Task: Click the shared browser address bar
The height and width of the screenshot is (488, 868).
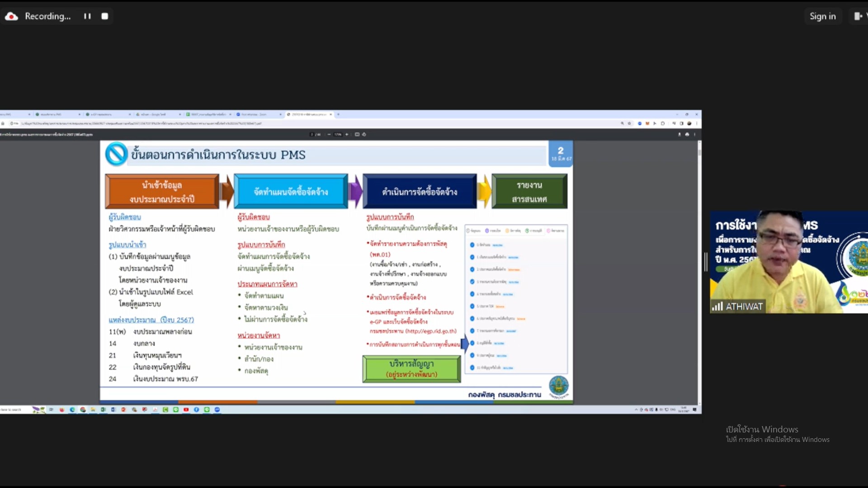Action: coord(316,123)
